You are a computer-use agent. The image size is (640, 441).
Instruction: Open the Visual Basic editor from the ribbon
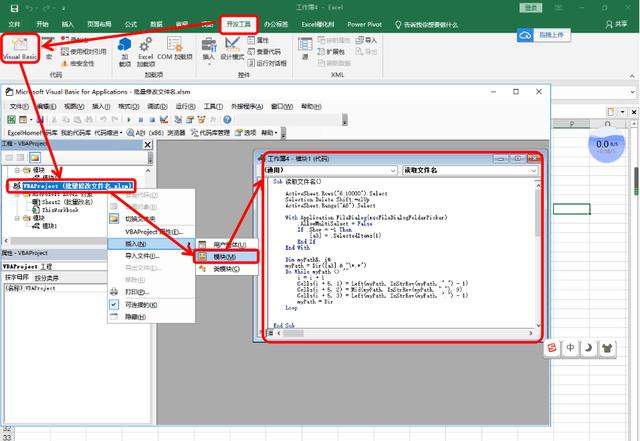pos(20,48)
